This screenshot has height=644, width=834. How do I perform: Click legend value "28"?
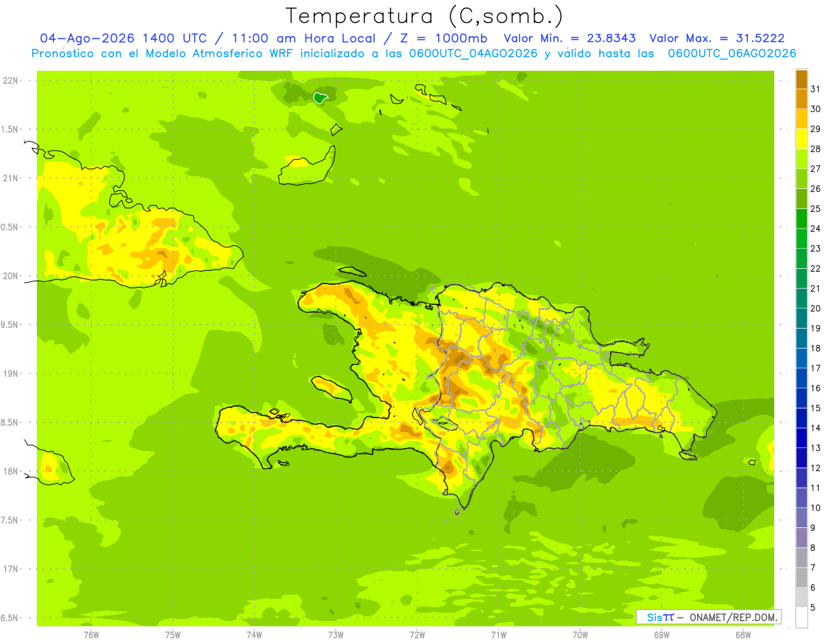point(815,149)
